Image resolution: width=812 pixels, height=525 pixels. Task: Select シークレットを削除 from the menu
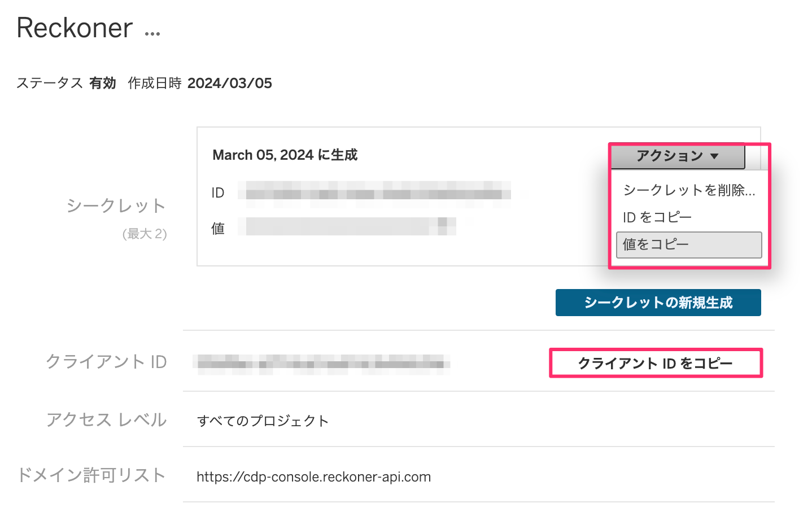coord(689,190)
